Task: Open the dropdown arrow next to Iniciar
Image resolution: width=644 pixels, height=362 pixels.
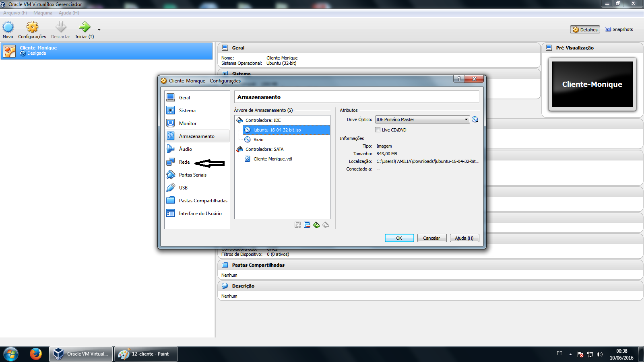Action: pyautogui.click(x=99, y=30)
